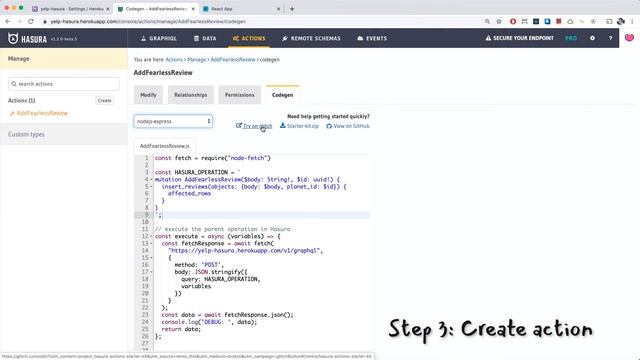Click Actions breadcrumb link
Image resolution: width=640 pixels, height=360 pixels.
pyautogui.click(x=174, y=60)
